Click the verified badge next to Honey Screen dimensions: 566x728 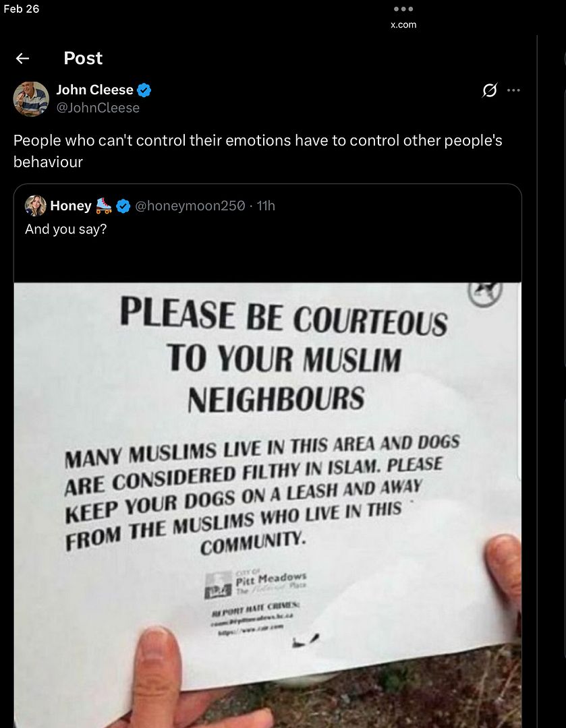point(123,206)
